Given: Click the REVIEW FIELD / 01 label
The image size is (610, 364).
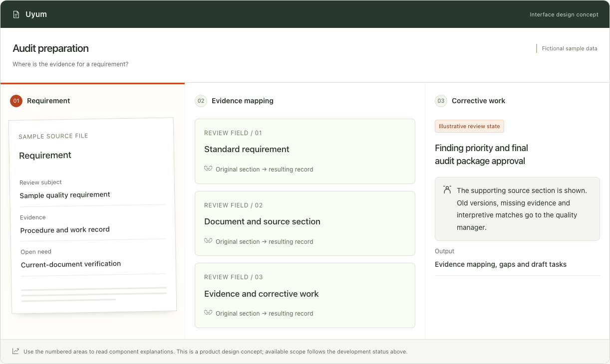Looking at the screenshot, I should pyautogui.click(x=233, y=133).
